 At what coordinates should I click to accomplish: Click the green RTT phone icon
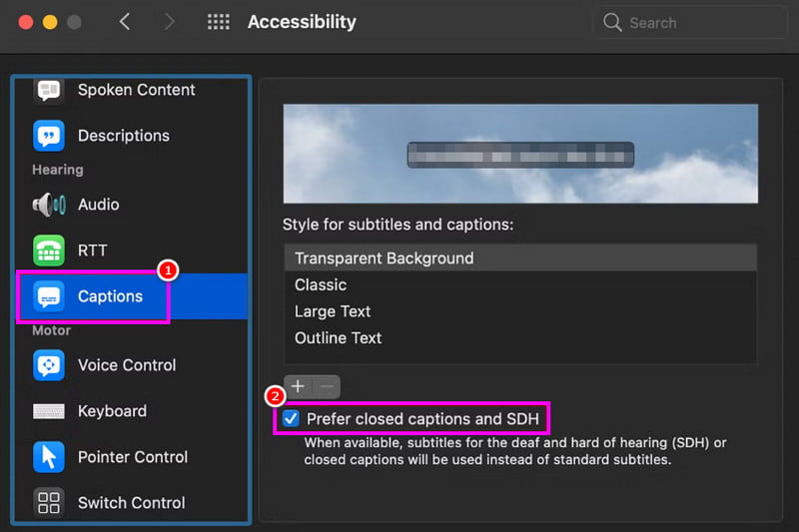48,251
